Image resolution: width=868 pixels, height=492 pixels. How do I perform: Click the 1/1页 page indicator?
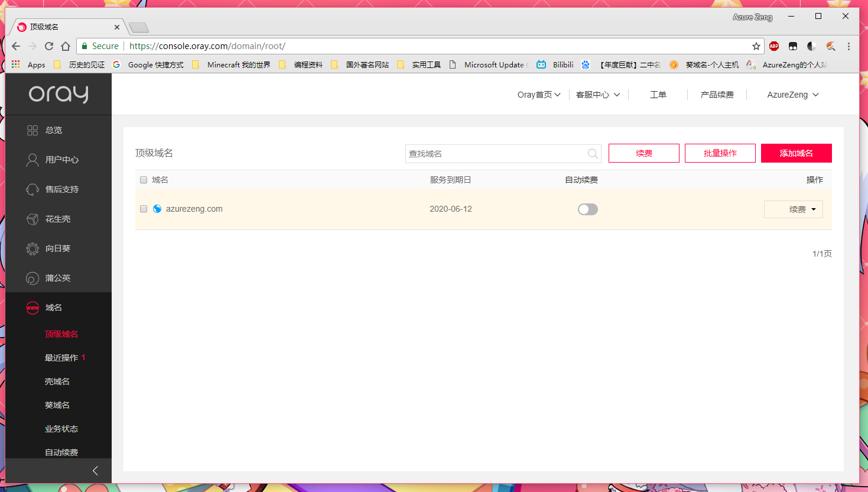pos(822,254)
